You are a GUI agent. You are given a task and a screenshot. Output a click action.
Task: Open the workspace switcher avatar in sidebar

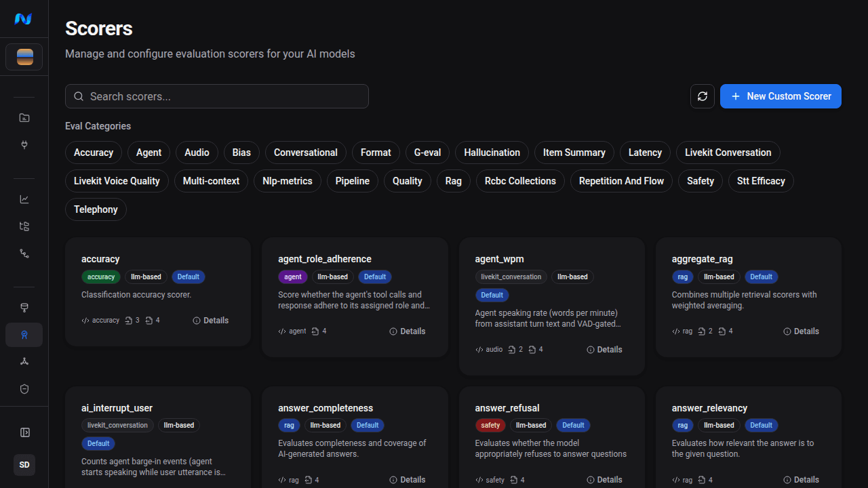24,57
